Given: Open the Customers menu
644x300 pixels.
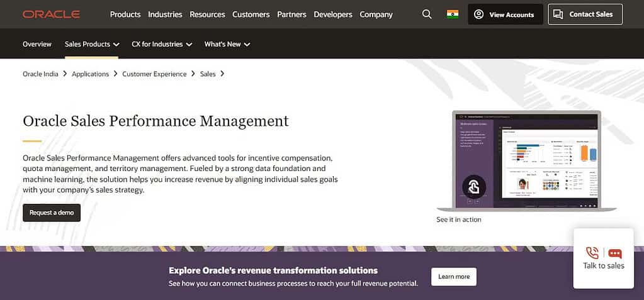Looking at the screenshot, I should 251,14.
